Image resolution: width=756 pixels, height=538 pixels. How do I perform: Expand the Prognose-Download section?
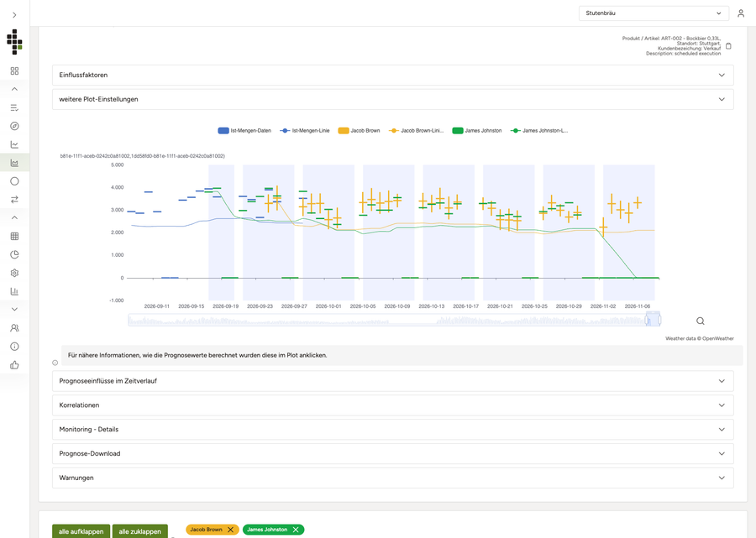[x=392, y=454]
